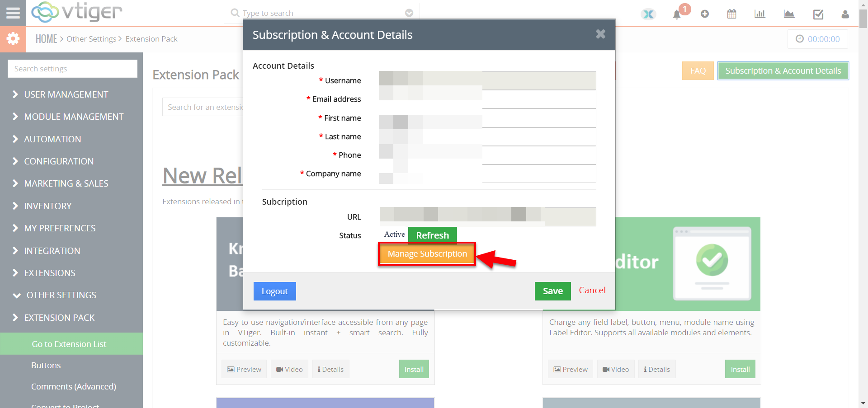The image size is (868, 408).
Task: Click the search dropdown arrow in search box
Action: [409, 13]
